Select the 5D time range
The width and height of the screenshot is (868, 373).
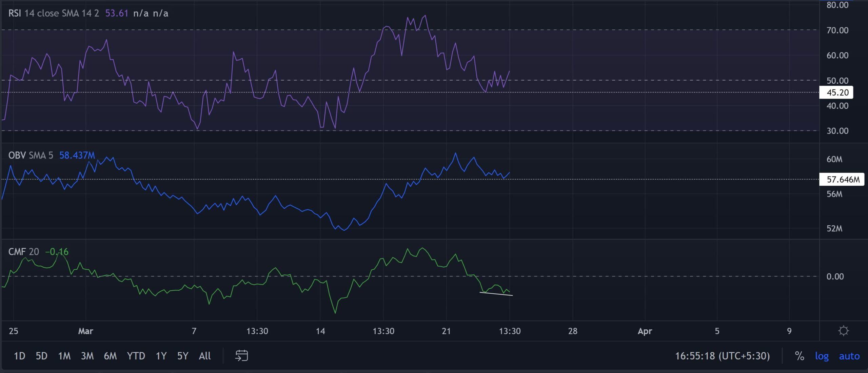tap(41, 356)
